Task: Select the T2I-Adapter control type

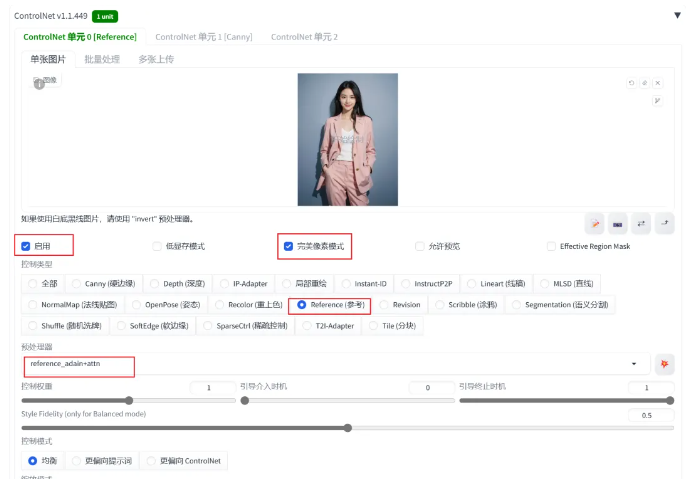Action: 329,326
